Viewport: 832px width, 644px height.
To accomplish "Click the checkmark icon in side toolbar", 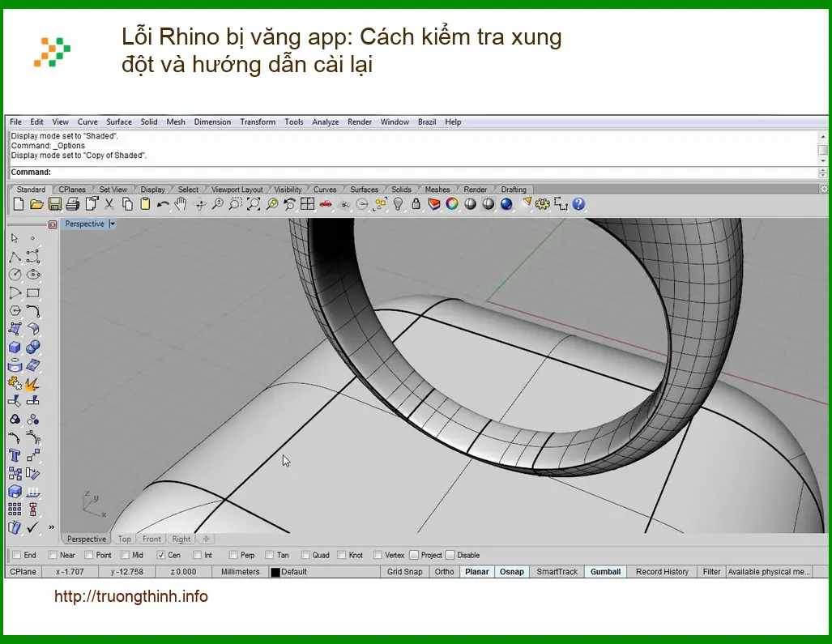I will (x=33, y=528).
